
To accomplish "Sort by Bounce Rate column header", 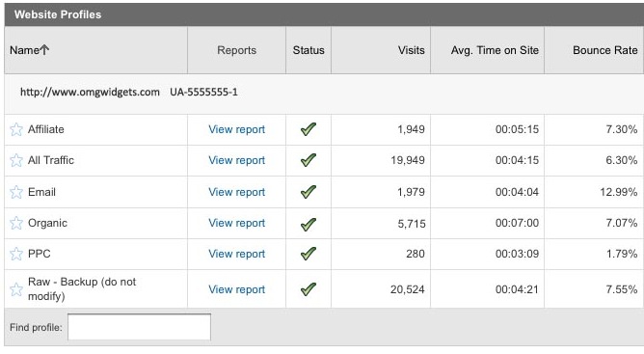I will 605,50.
